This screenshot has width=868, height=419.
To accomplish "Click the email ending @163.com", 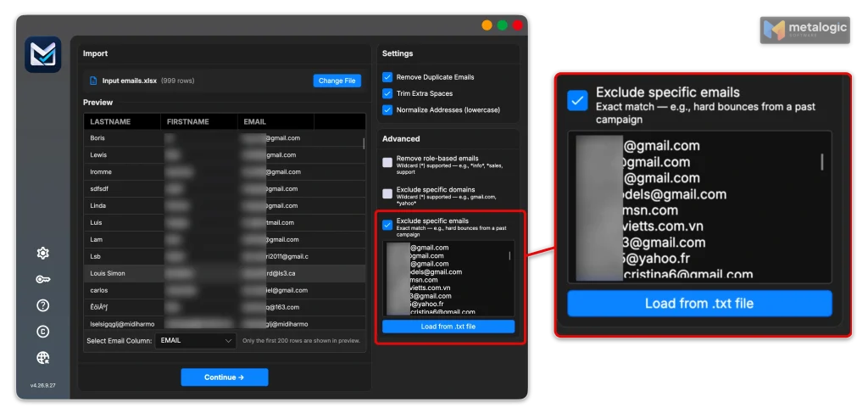I will pyautogui.click(x=283, y=307).
